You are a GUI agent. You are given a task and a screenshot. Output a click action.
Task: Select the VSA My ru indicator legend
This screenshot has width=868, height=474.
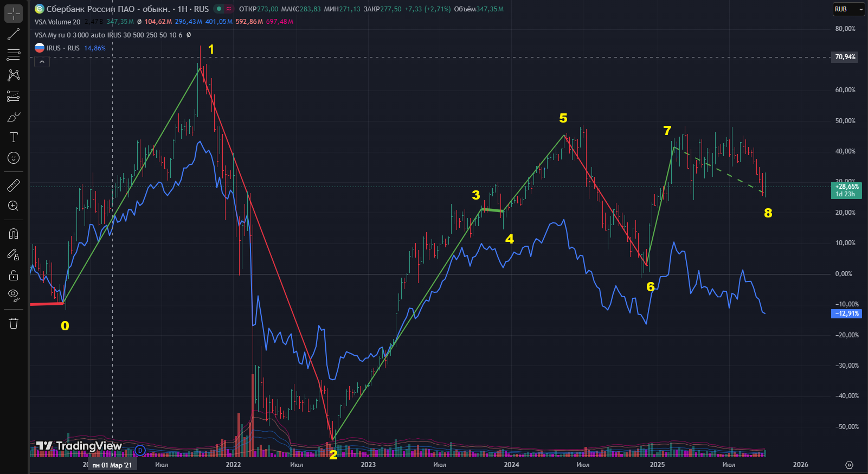coord(108,35)
